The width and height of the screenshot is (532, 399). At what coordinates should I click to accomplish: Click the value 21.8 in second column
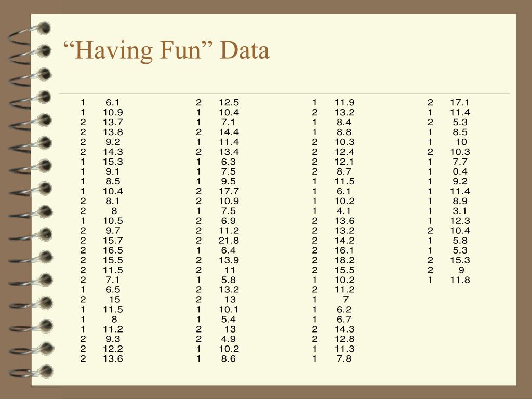pos(229,240)
